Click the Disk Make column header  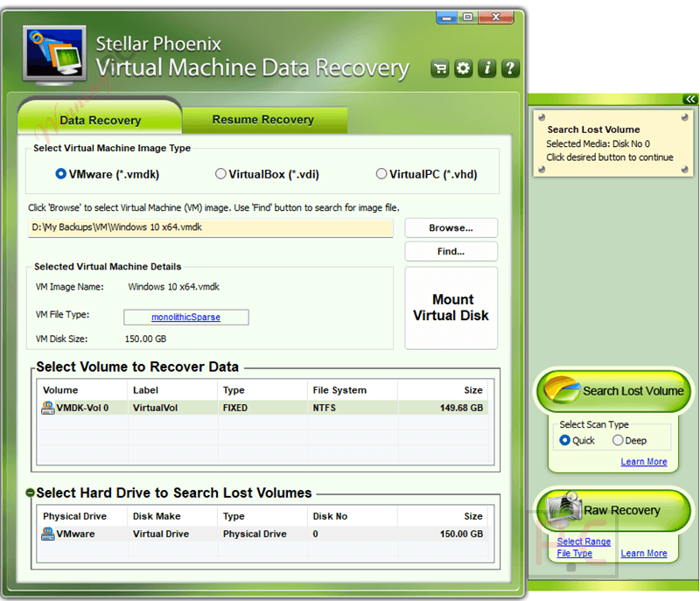[157, 516]
